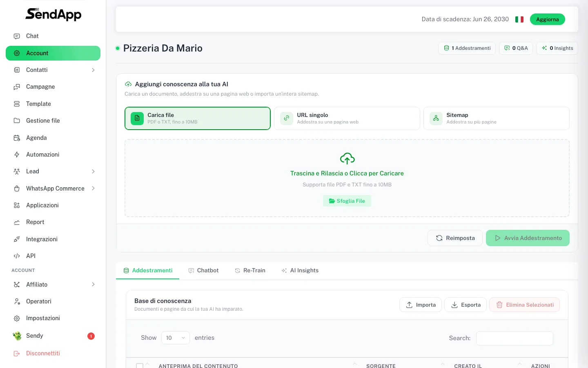
Task: Click the Sendy mascot avatar icon
Action: pyautogui.click(x=17, y=336)
